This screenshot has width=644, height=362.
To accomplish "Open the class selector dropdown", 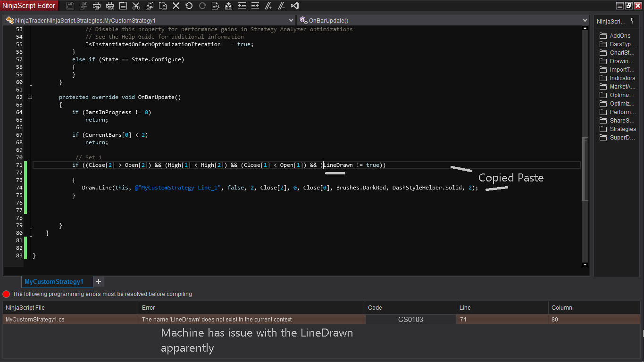I will coord(291,21).
